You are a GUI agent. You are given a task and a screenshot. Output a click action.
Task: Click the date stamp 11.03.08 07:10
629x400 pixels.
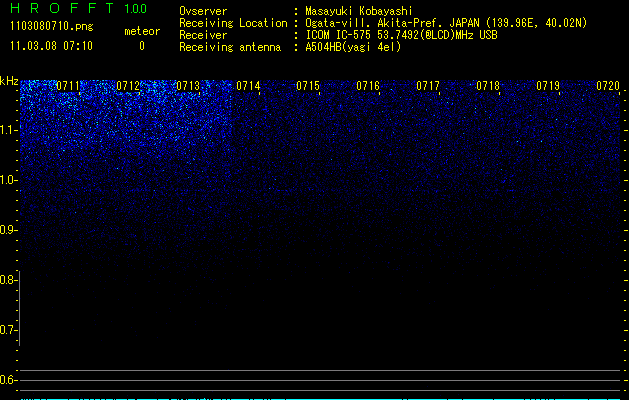click(x=51, y=46)
